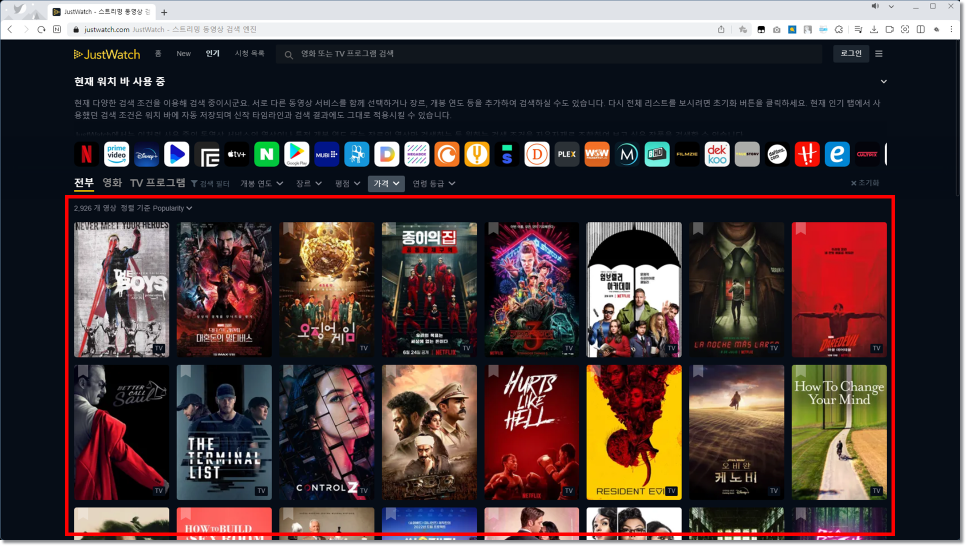
Task: Bookmark page with the star icon
Action: point(743,29)
